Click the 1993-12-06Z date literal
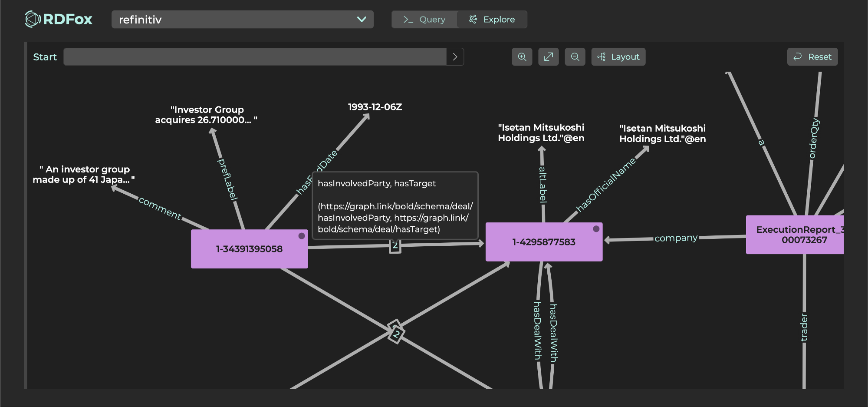 click(x=375, y=107)
